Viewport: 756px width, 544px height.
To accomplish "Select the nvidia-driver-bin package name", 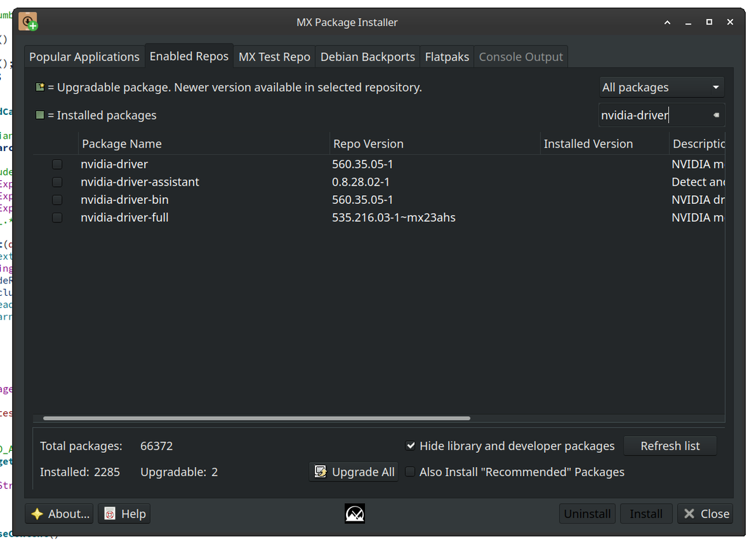I will click(x=124, y=200).
